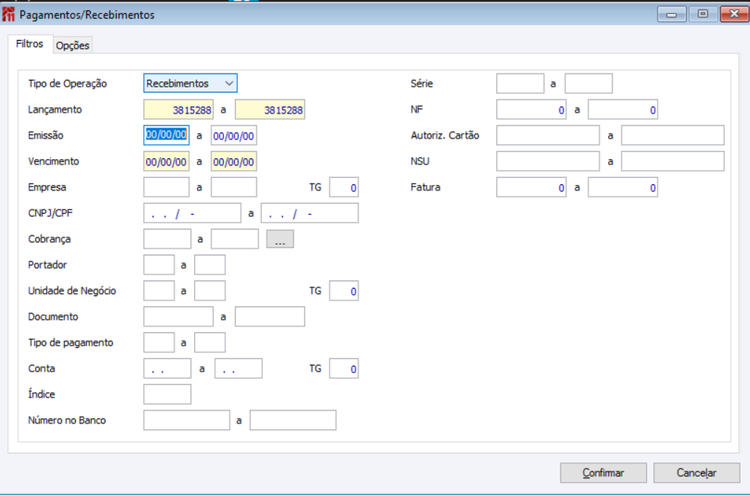
Task: Open the Tipo de Operação dropdown
Action: tap(190, 83)
